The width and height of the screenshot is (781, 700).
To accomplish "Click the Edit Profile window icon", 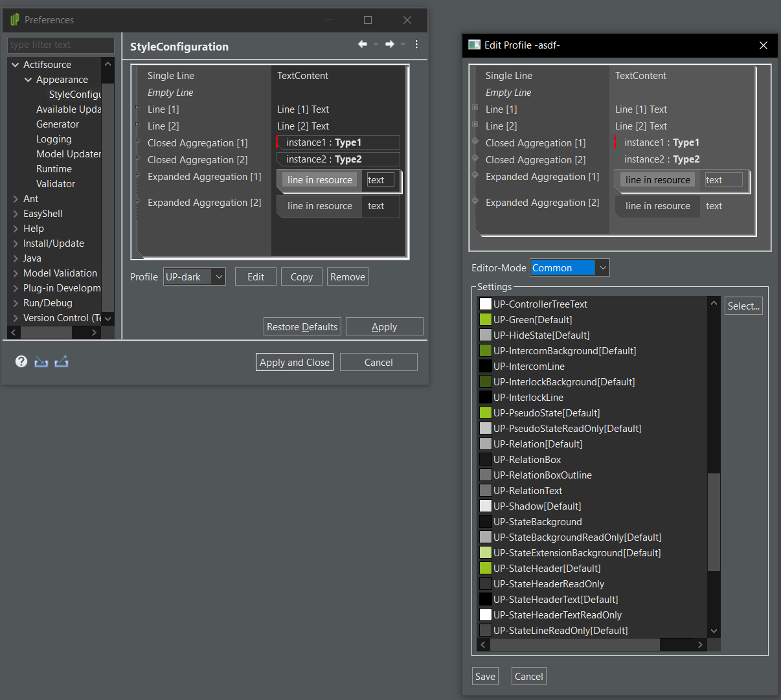I will (x=475, y=45).
